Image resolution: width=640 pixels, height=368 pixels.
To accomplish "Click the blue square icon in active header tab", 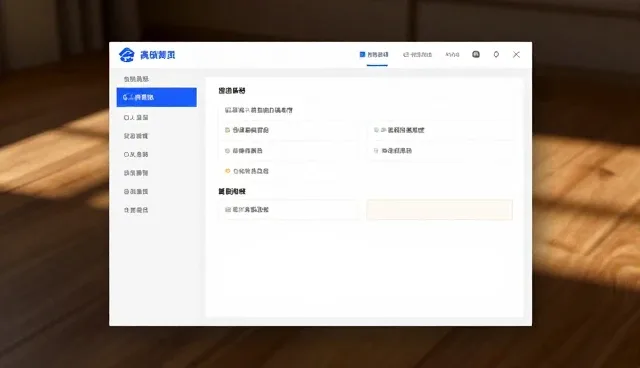I will (x=362, y=54).
